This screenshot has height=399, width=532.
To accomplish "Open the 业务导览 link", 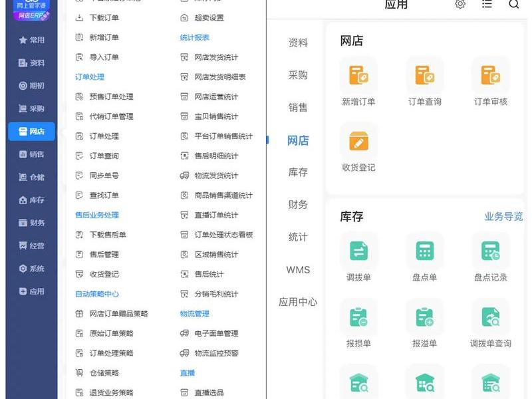I will point(503,217).
